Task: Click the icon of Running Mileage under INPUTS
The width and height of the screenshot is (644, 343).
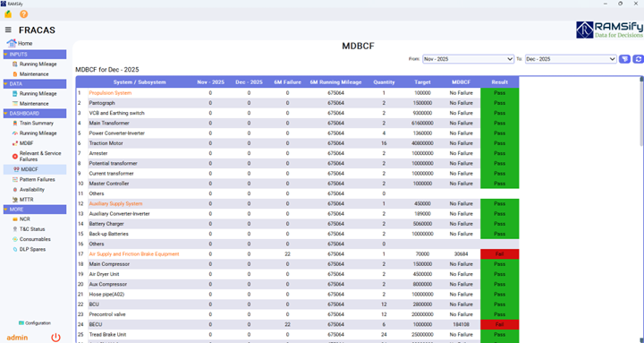Action: (15, 64)
